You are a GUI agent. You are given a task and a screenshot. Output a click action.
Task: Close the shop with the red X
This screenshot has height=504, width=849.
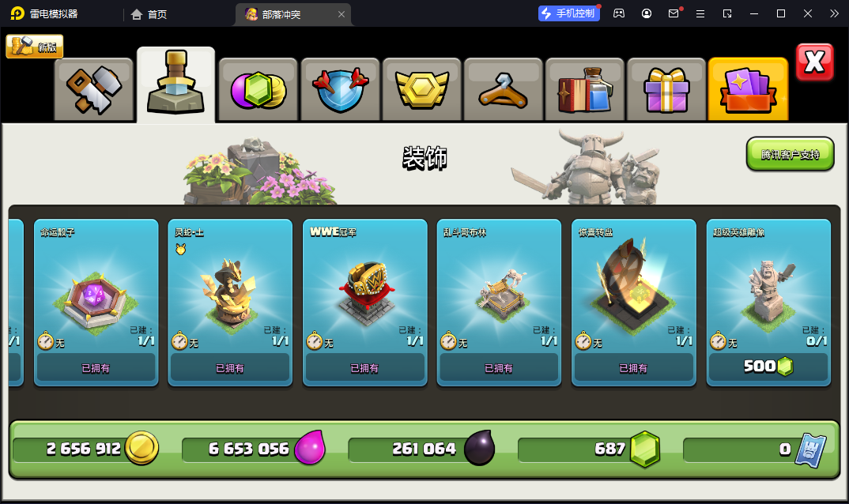tap(814, 62)
